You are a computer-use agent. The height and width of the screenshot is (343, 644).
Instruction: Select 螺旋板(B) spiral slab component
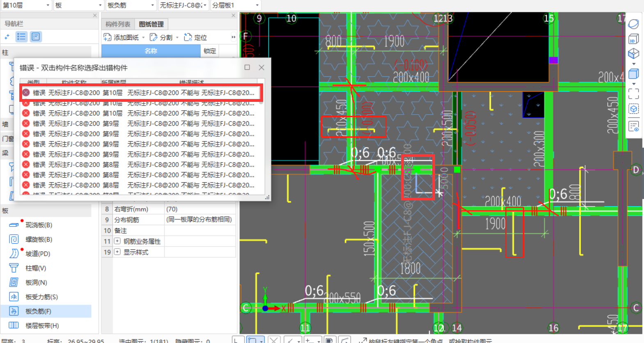click(x=39, y=239)
